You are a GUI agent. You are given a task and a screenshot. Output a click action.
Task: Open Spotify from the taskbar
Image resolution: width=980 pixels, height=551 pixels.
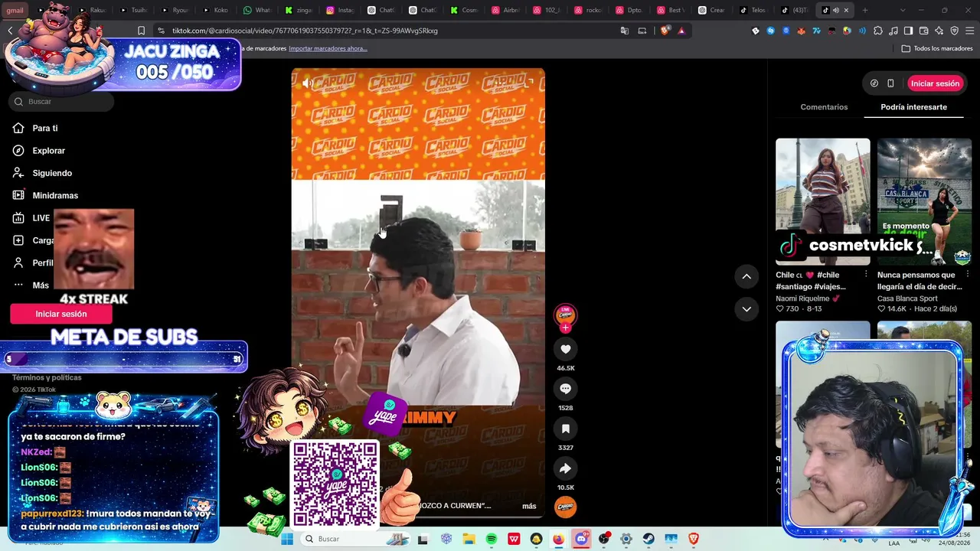pyautogui.click(x=492, y=539)
